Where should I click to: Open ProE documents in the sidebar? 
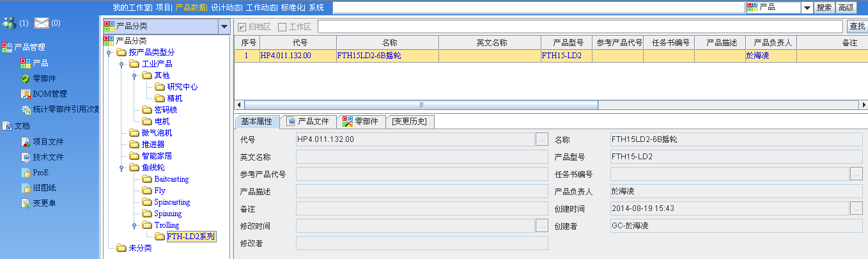(x=40, y=172)
